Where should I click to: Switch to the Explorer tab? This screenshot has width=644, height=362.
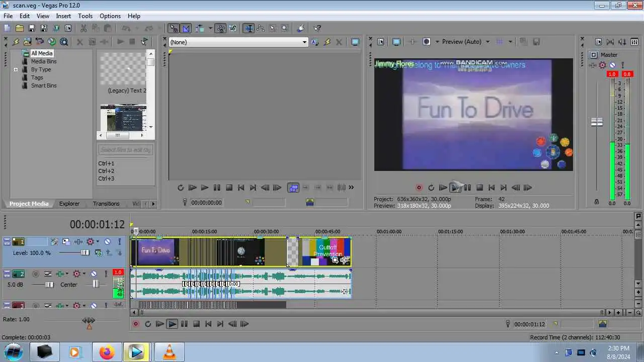coord(69,204)
